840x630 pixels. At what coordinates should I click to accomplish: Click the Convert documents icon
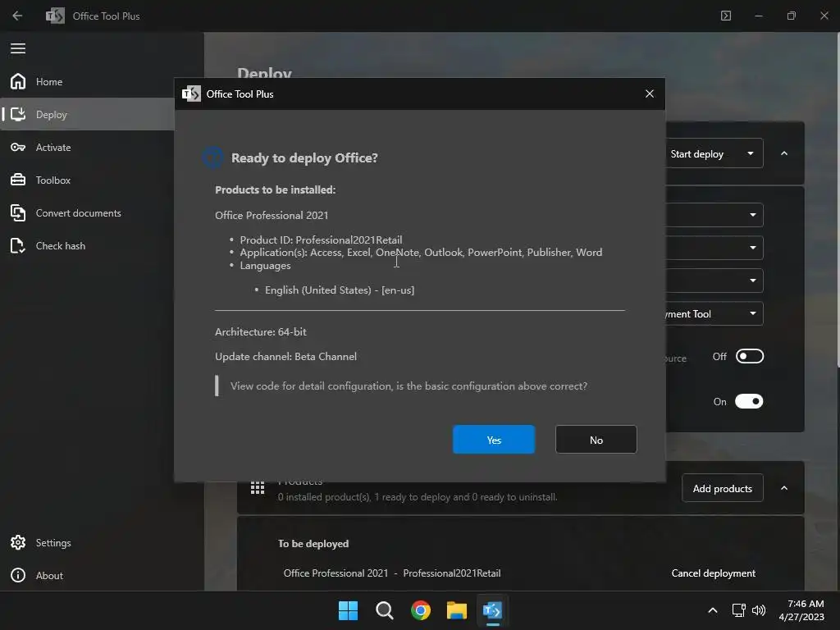pos(18,213)
